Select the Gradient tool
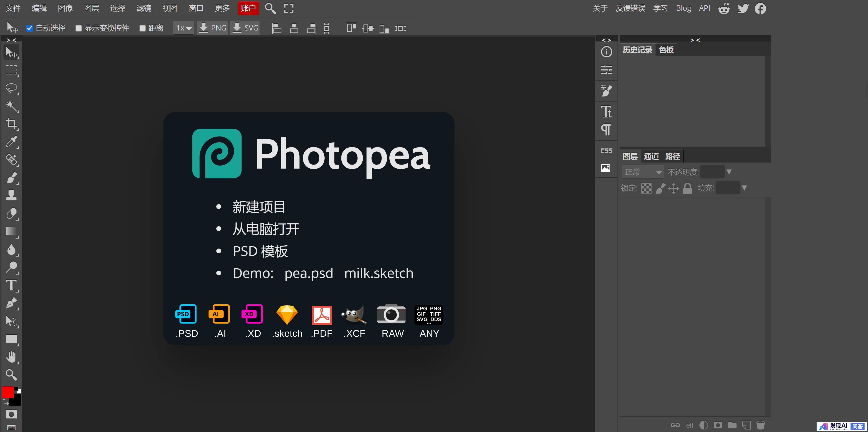 [11, 231]
